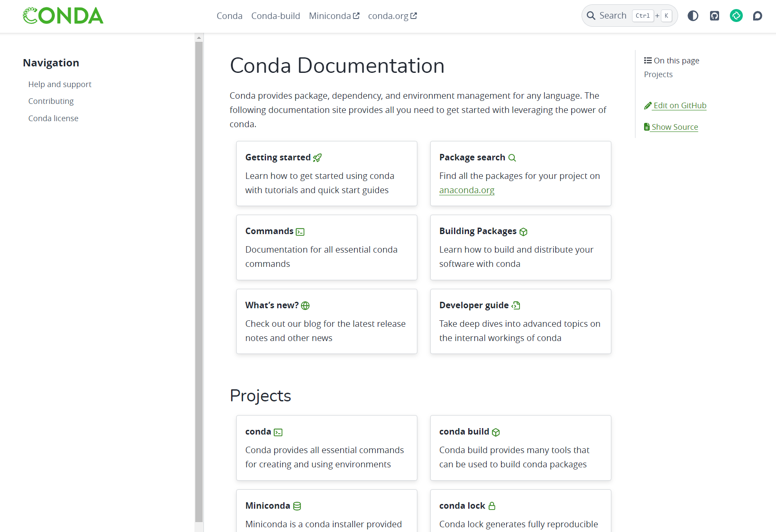This screenshot has height=532, width=776.
Task: Open the Miniconda project card title
Action: pos(268,506)
